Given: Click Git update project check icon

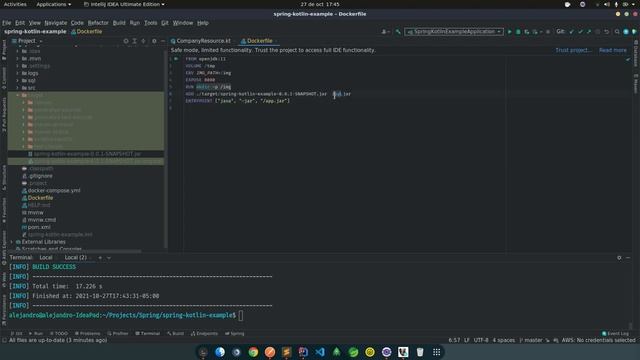Looking at the screenshot, I should [571, 32].
